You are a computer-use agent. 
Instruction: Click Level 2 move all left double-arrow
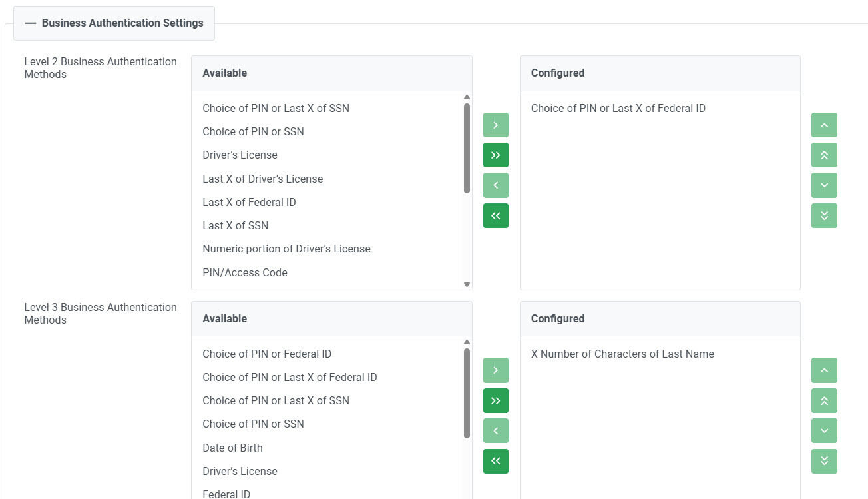tap(496, 216)
